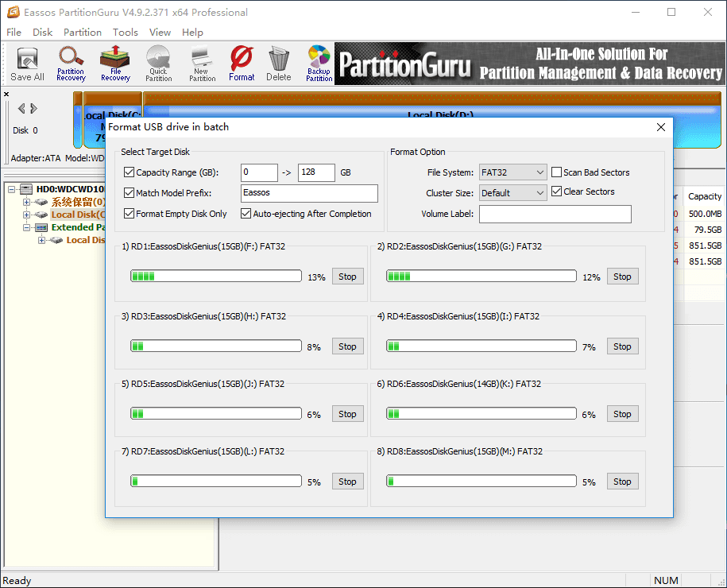This screenshot has height=588, width=727.
Task: Stop formatting RD3 drive H:
Action: coord(348,346)
